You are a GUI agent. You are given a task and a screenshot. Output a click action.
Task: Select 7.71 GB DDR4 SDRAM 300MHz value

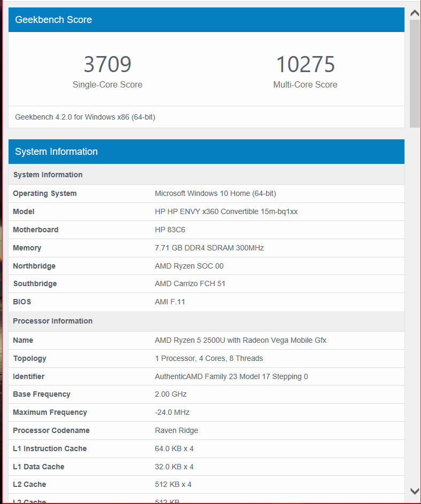click(209, 248)
